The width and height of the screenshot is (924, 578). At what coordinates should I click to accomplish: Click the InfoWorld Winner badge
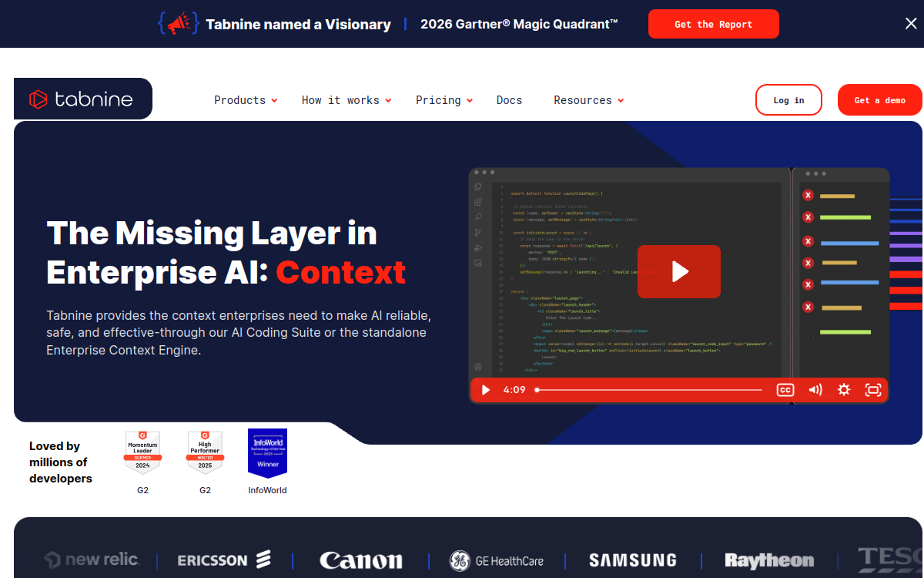[x=267, y=453]
